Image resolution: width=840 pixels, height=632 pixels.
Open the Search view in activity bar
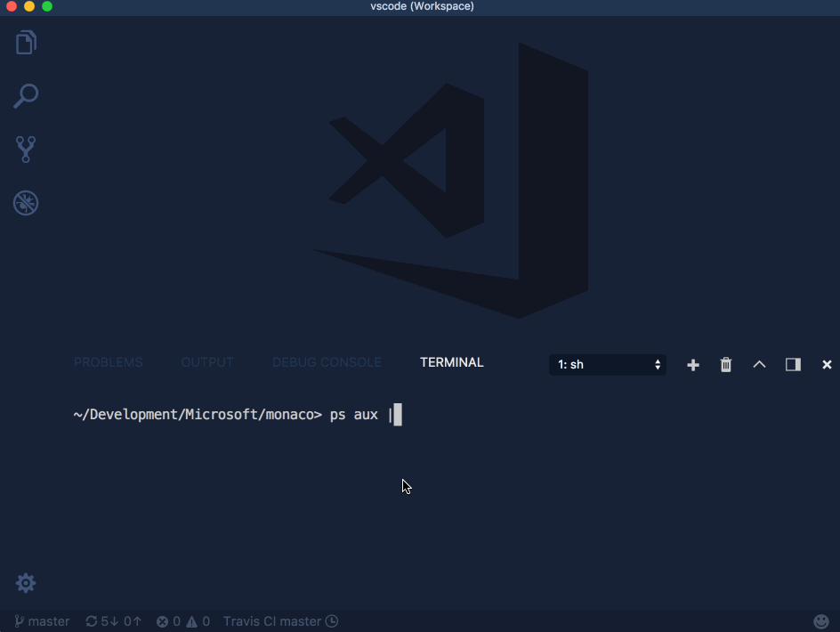click(26, 96)
